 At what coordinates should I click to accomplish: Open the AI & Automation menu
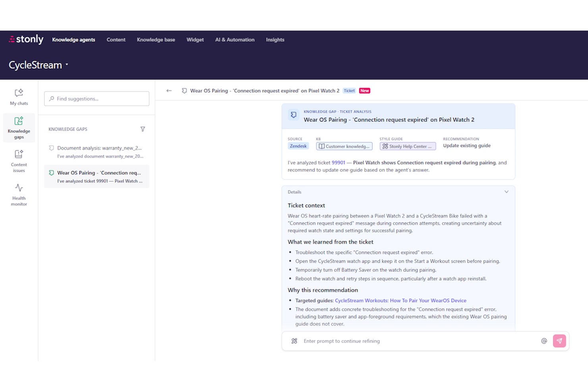235,40
